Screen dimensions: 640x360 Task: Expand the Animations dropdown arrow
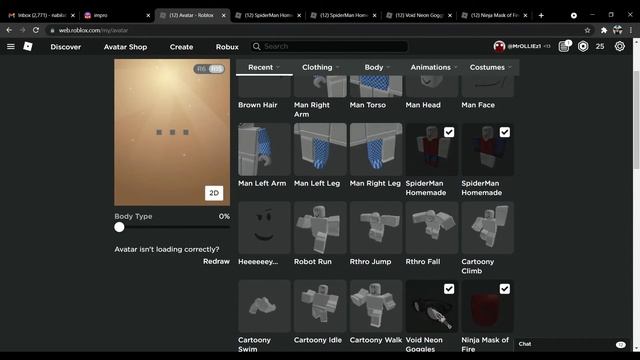pos(456,67)
